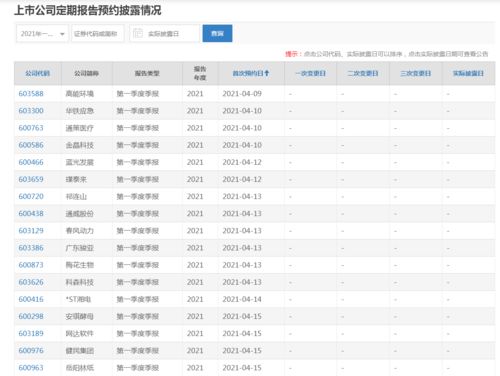Focus the 实际披露日 date input

(165, 34)
